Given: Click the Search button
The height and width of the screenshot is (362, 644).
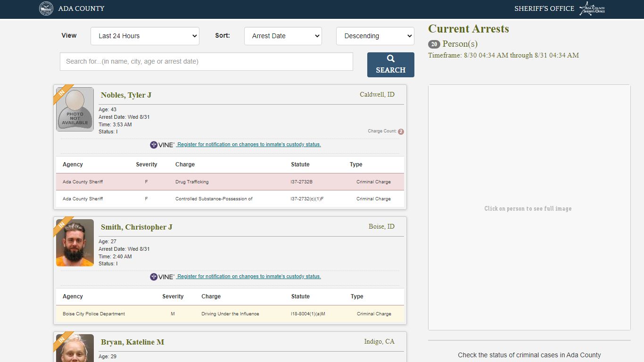Looking at the screenshot, I should (391, 65).
